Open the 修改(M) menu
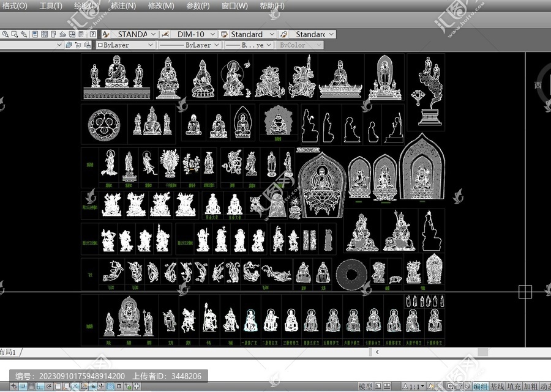This screenshot has height=392, width=551. click(x=161, y=6)
